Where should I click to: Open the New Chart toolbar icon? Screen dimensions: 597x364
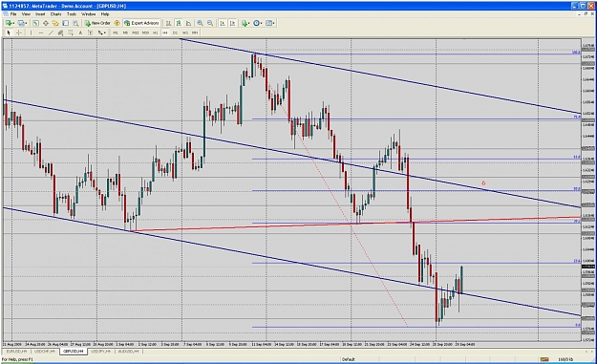click(x=8, y=23)
